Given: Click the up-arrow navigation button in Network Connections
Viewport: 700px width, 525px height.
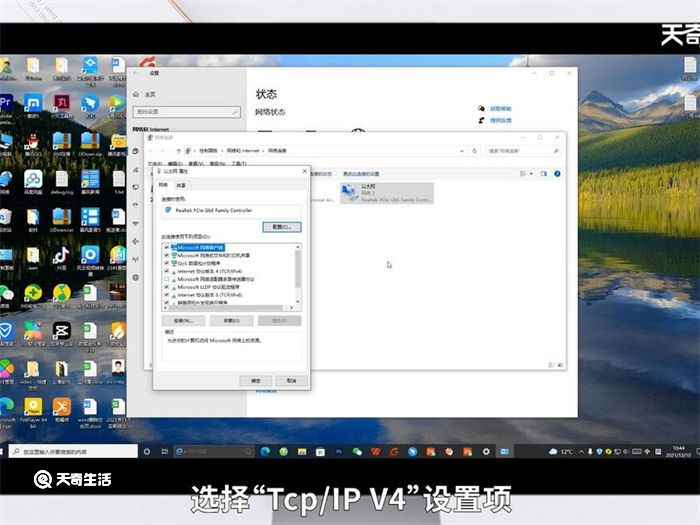Looking at the screenshot, I should tap(179, 151).
